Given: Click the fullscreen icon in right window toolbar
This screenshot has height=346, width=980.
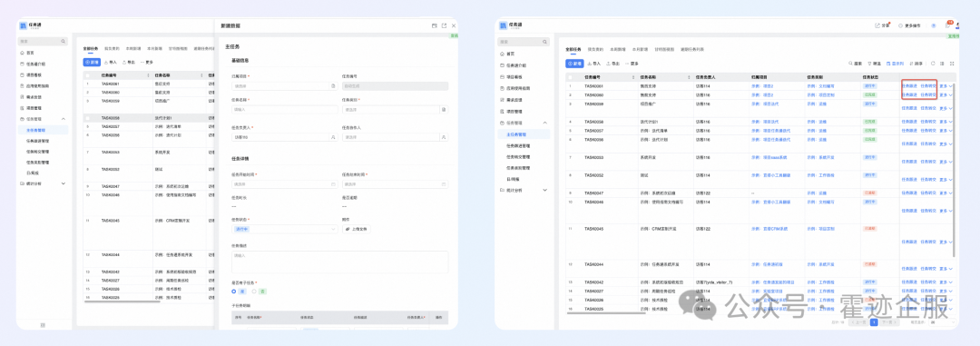Looking at the screenshot, I should point(951,64).
